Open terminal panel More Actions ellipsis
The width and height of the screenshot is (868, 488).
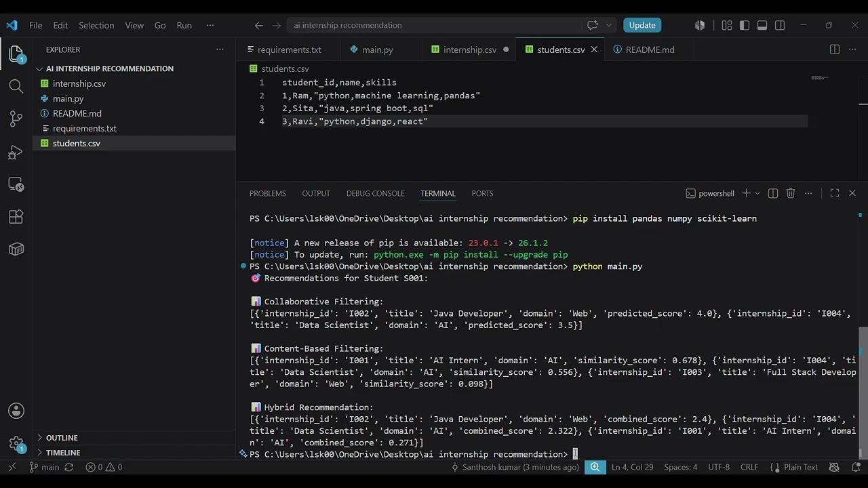(808, 193)
